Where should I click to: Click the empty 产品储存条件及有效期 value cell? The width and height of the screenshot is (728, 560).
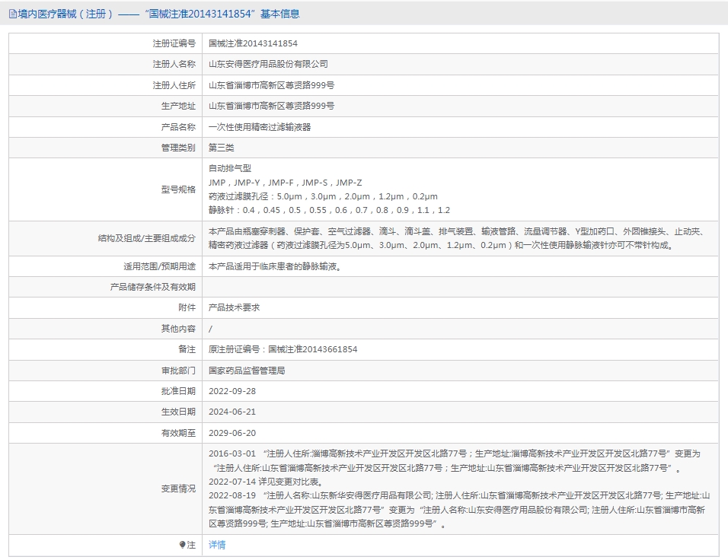(x=460, y=287)
